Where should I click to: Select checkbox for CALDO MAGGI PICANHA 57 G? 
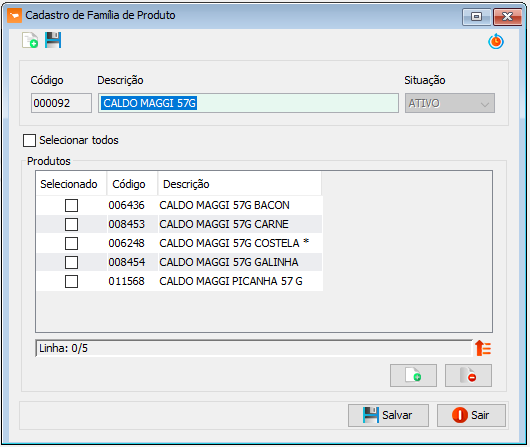pos(71,281)
